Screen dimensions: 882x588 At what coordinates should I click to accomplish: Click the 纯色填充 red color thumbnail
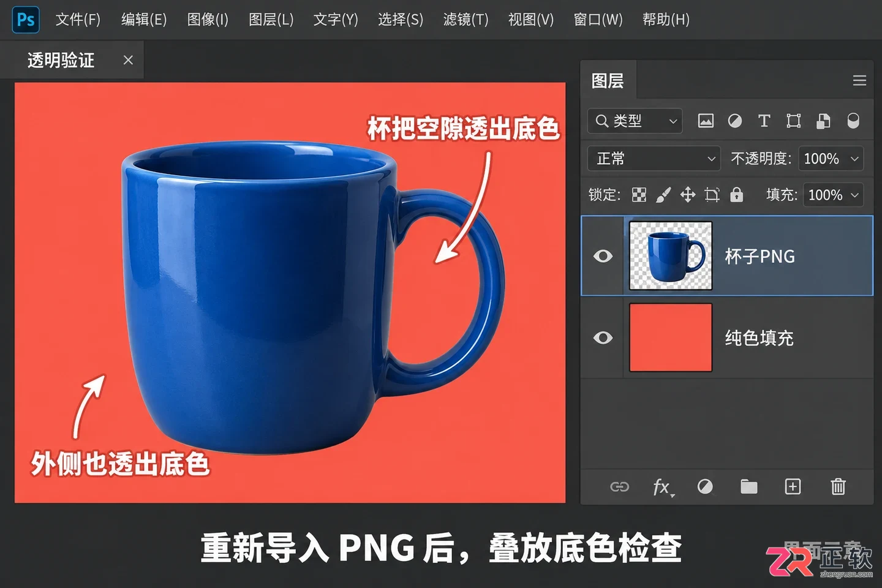(x=671, y=337)
